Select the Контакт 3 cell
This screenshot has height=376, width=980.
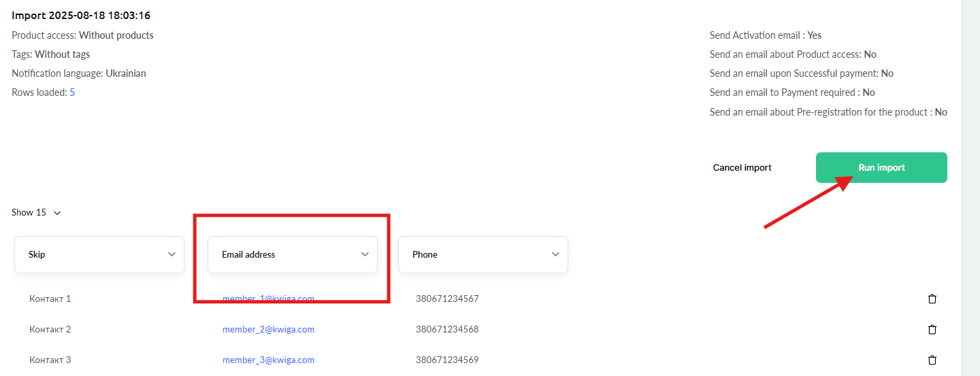[50, 360]
